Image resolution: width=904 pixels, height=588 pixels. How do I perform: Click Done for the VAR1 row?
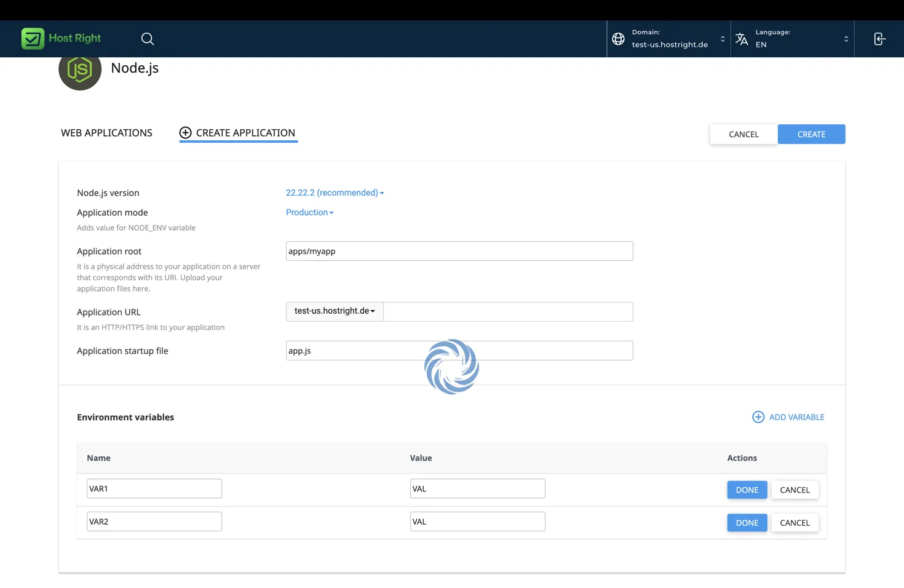click(747, 490)
